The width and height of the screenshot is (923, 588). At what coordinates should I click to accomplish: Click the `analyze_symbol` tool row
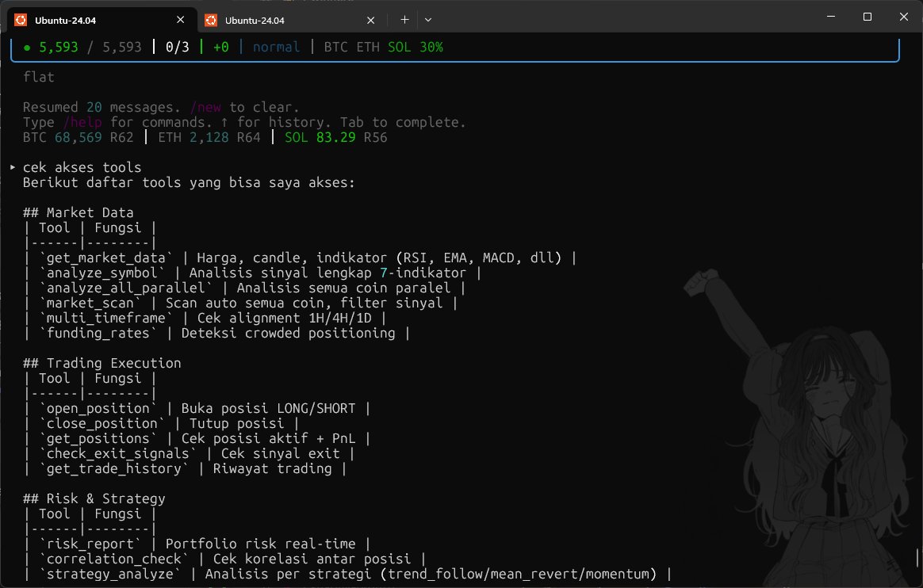[252, 273]
